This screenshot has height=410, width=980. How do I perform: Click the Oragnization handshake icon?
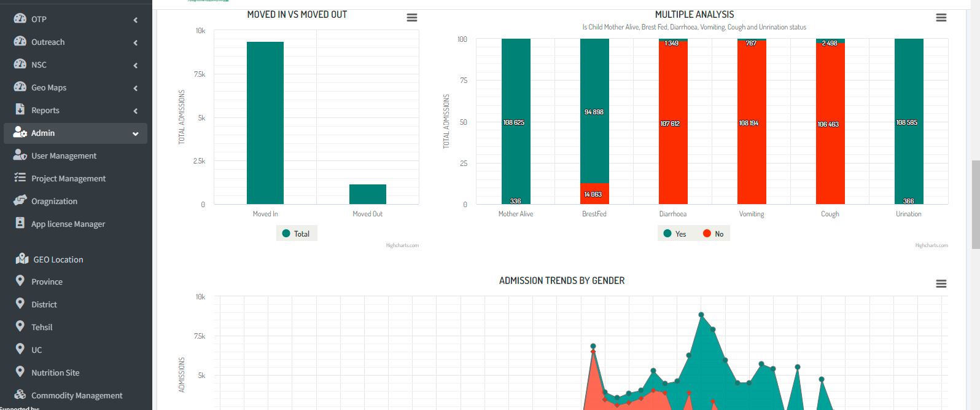tap(20, 200)
